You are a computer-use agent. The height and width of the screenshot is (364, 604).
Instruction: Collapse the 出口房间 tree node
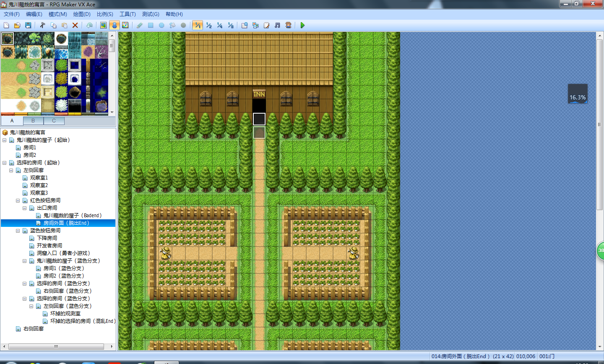[x=25, y=208]
